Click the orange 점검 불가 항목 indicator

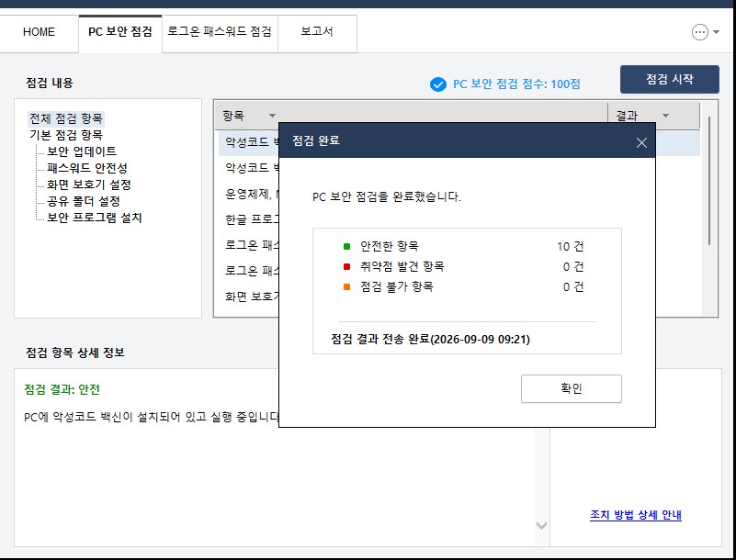(x=347, y=286)
